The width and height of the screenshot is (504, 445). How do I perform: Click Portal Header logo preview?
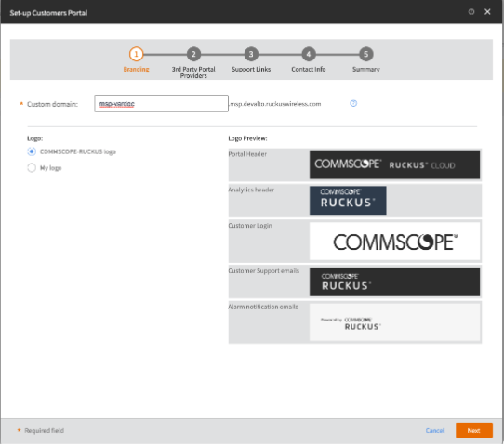point(394,164)
